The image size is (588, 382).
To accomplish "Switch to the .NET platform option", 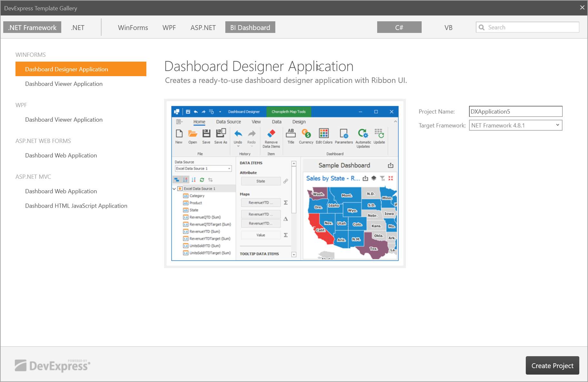I will point(78,27).
